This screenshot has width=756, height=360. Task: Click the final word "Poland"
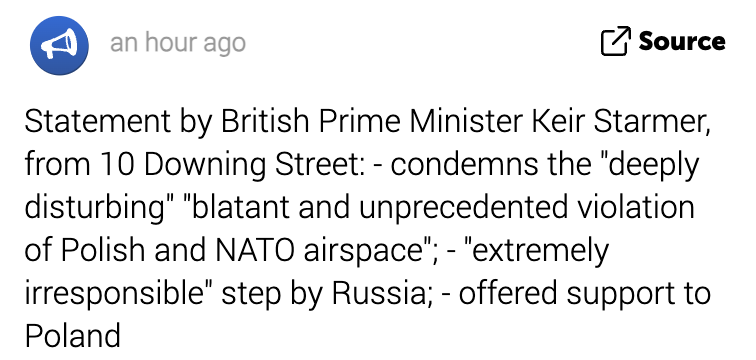pyautogui.click(x=72, y=336)
